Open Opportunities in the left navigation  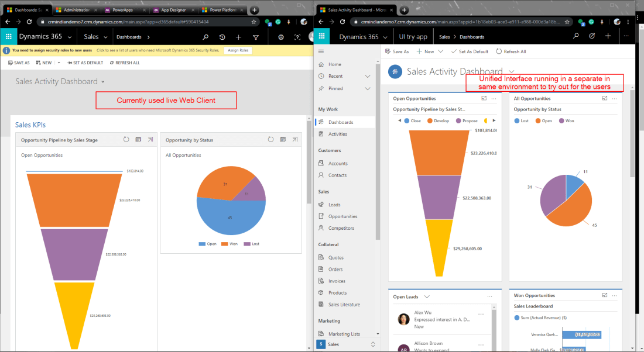coord(342,216)
